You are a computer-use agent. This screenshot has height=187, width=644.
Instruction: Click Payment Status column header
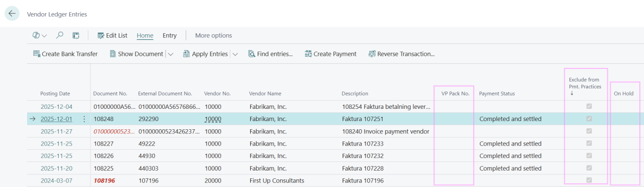[x=497, y=93]
